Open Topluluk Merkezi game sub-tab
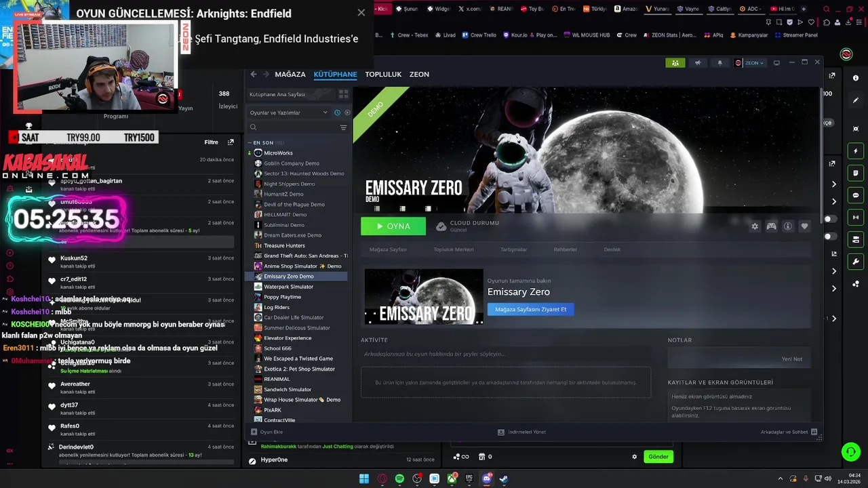Image resolution: width=868 pixels, height=488 pixels. click(454, 249)
